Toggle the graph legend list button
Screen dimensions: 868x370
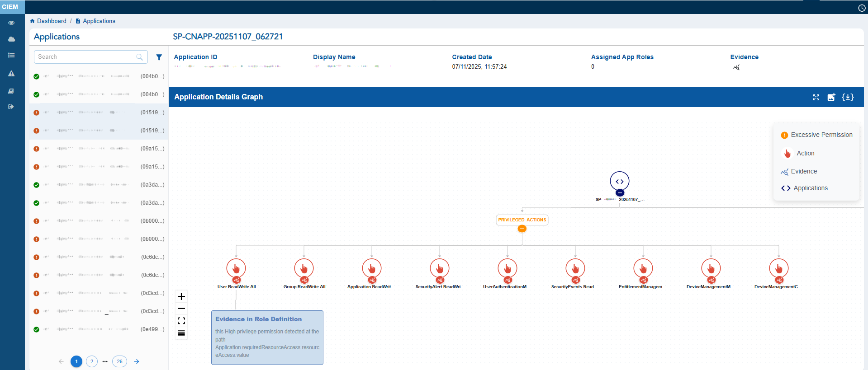tap(181, 333)
